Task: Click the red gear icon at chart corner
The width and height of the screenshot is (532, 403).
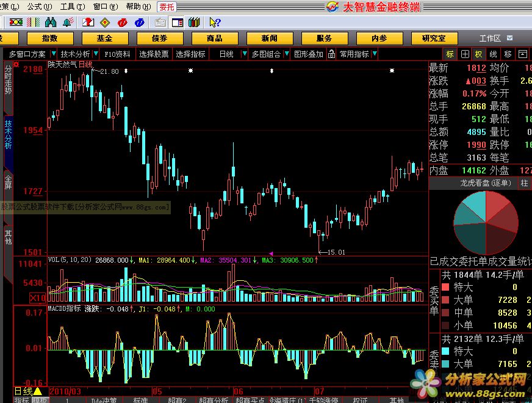Action: (x=16, y=65)
